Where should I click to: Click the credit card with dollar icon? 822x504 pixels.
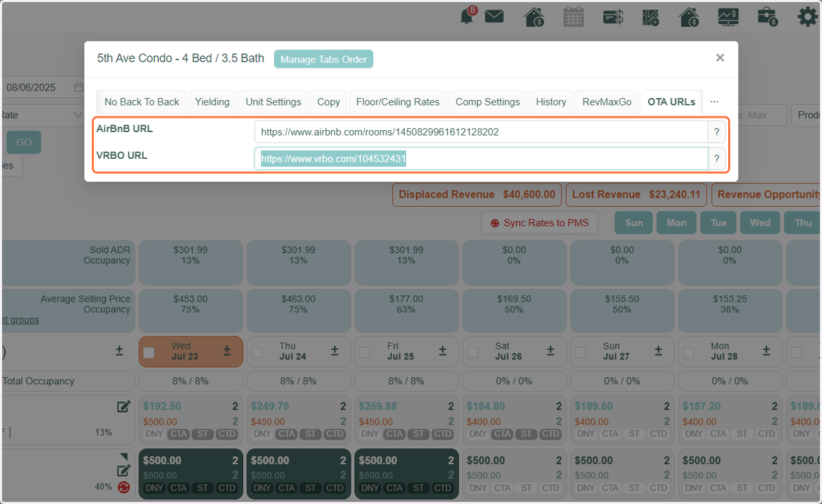point(612,17)
